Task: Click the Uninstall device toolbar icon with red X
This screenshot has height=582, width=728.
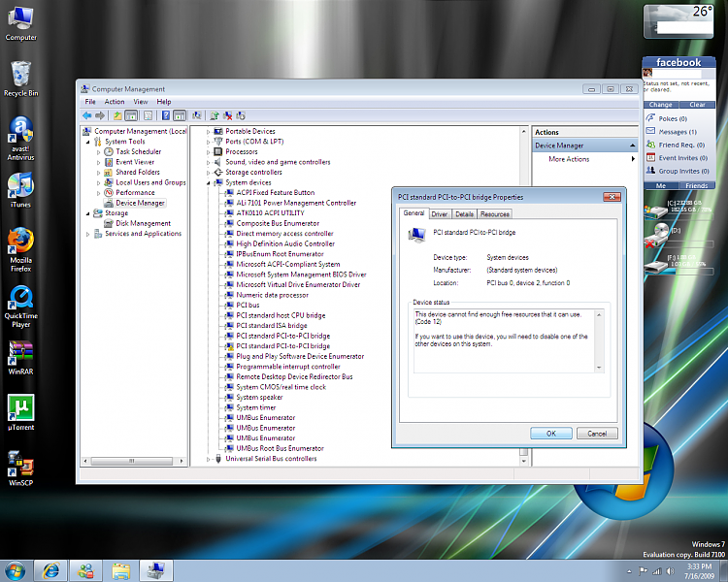Action: [x=227, y=115]
